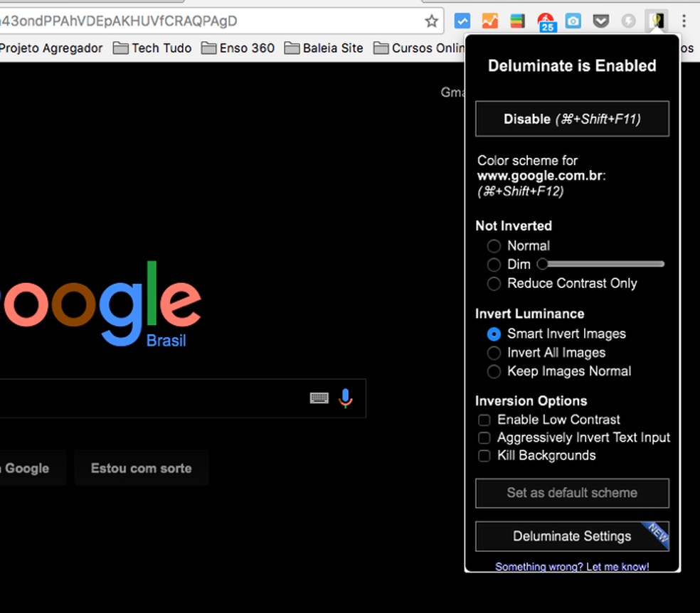The height and width of the screenshot is (613, 700).
Task: Open the blue camera screenshot extension
Action: (573, 21)
